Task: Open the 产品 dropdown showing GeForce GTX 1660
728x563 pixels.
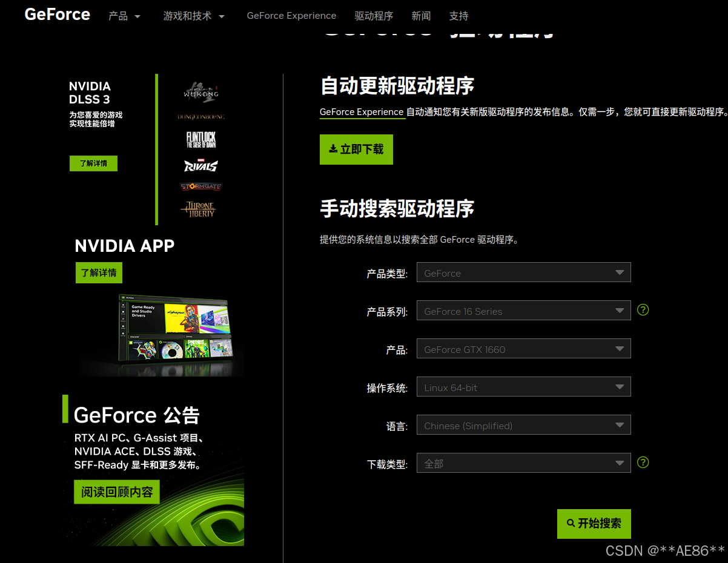Action: (x=524, y=349)
